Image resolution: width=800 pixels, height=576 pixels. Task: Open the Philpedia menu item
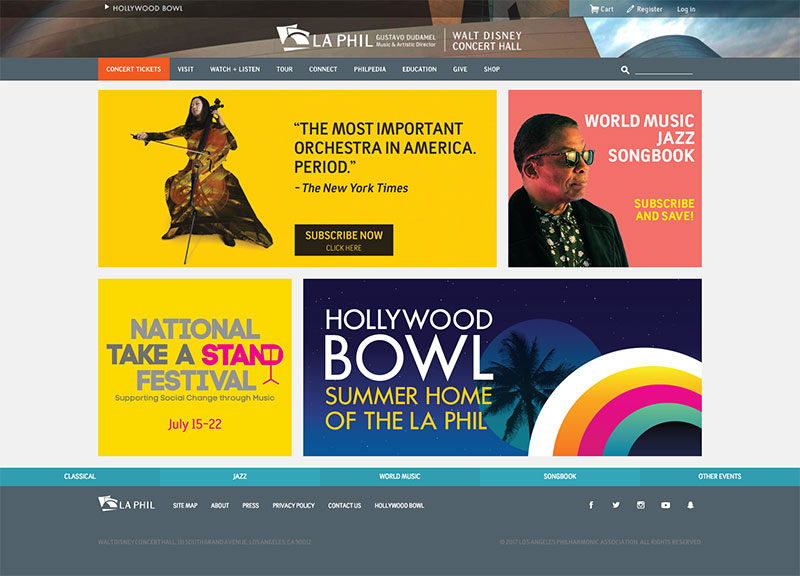tap(370, 69)
